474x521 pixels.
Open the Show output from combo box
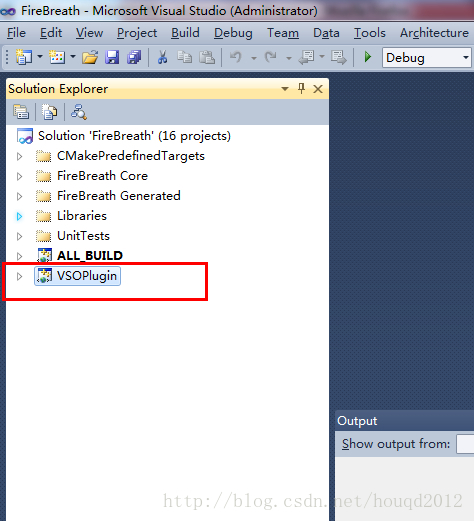(465, 444)
